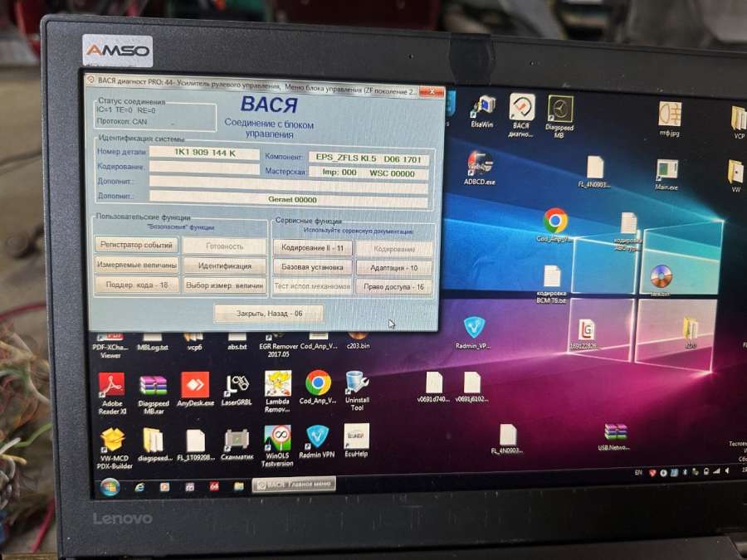Select the vcp6 folder icon
The width and height of the screenshot is (747, 560).
[x=194, y=343]
